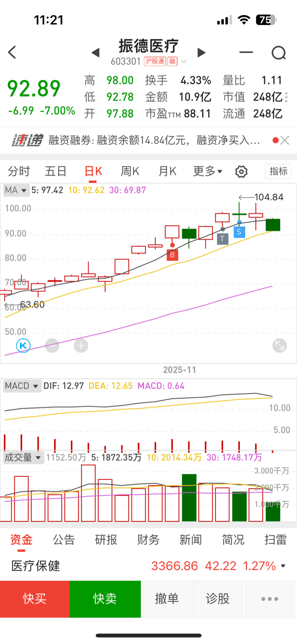The width and height of the screenshot is (297, 644).
Task: Tap the 63.60 low price label
Action: click(32, 305)
